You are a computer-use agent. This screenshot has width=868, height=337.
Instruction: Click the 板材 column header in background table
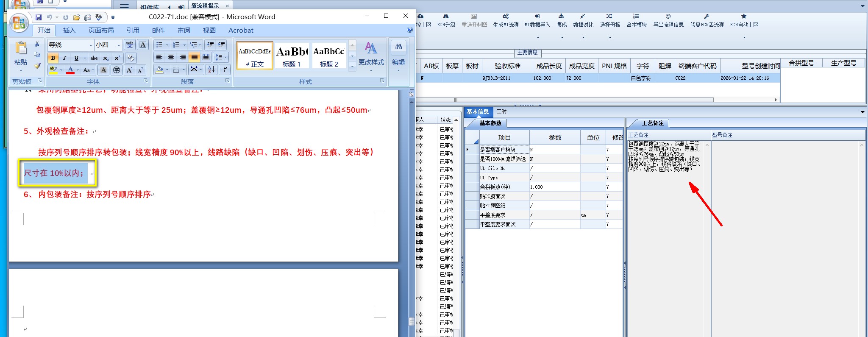pyautogui.click(x=472, y=66)
